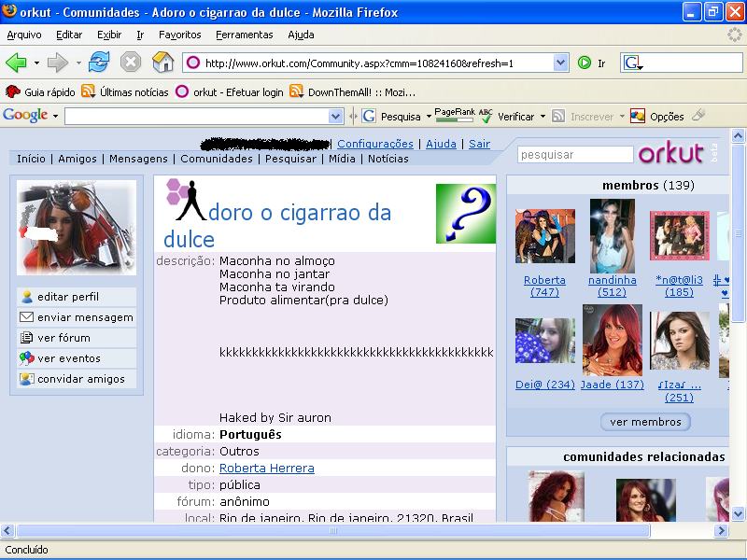Click the search engine icon in search box
747x560 pixels.
(633, 63)
